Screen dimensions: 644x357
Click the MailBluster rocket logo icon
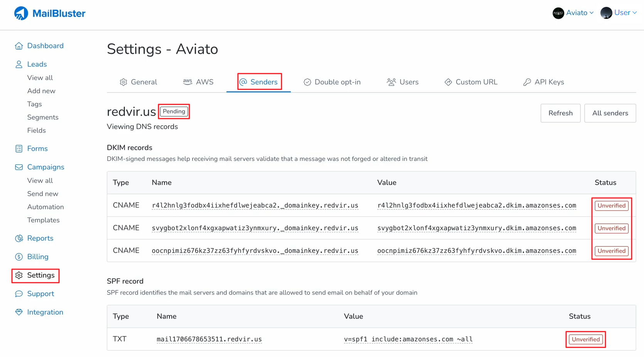tap(21, 13)
